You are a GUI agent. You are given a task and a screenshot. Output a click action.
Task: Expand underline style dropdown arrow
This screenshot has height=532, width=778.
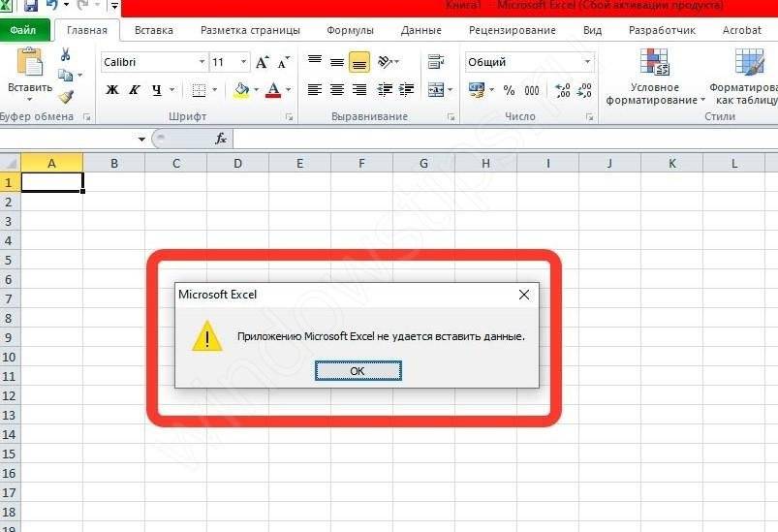[x=172, y=90]
